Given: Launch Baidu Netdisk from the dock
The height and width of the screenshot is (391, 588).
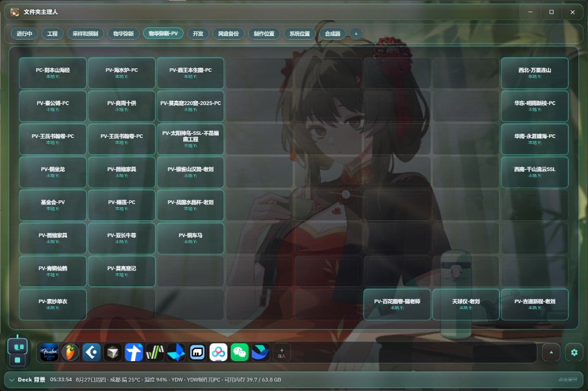Looking at the screenshot, I should 218,353.
